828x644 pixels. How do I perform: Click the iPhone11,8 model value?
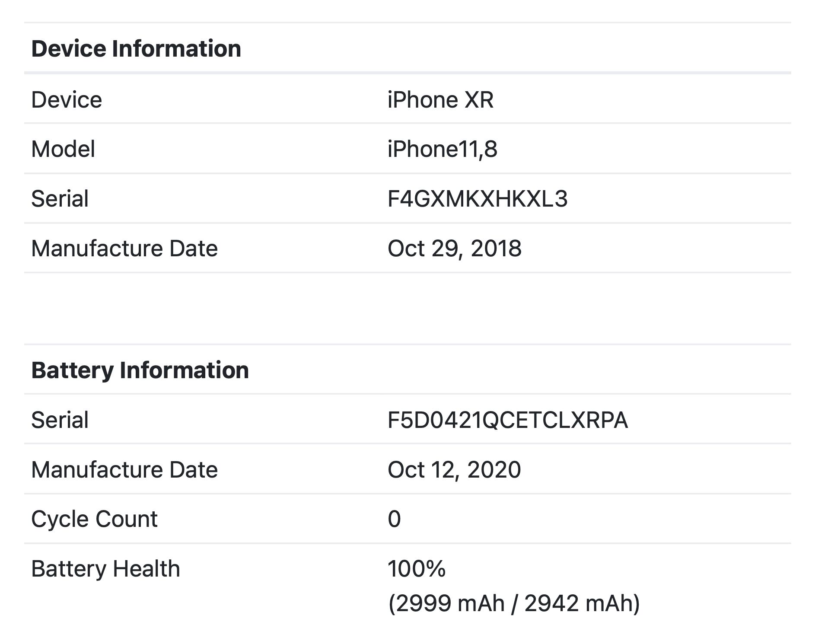[443, 149]
